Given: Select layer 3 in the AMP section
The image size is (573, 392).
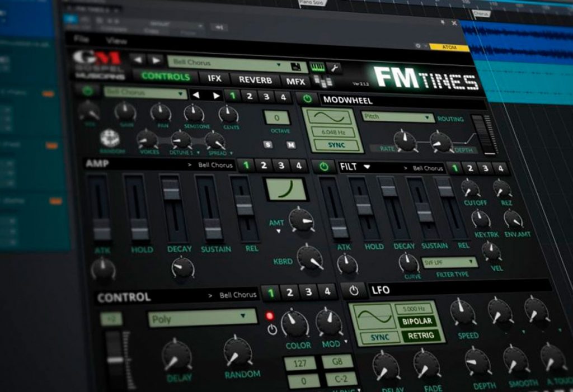Looking at the screenshot, I should click(281, 166).
